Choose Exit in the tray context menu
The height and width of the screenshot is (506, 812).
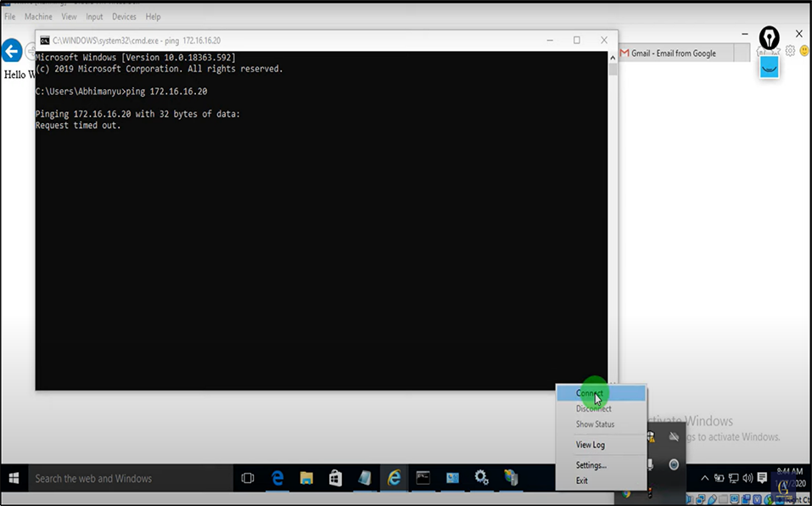coord(582,481)
